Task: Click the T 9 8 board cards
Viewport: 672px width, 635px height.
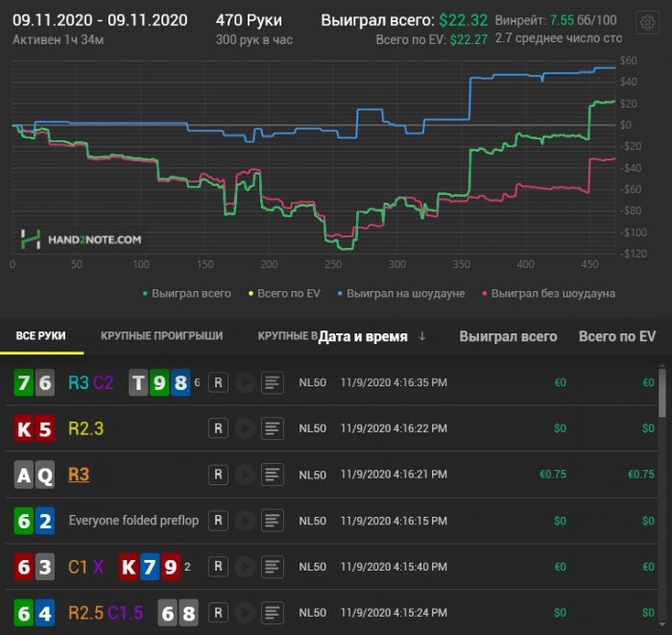Action: tap(159, 382)
